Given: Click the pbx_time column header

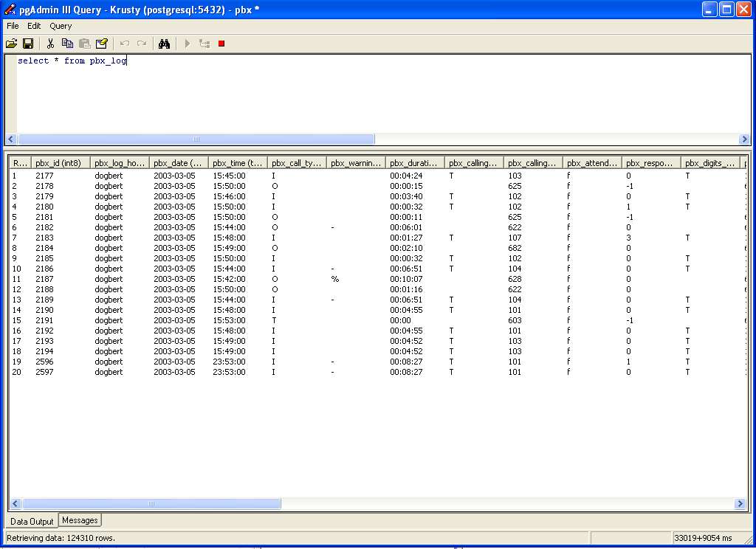Looking at the screenshot, I should point(238,163).
